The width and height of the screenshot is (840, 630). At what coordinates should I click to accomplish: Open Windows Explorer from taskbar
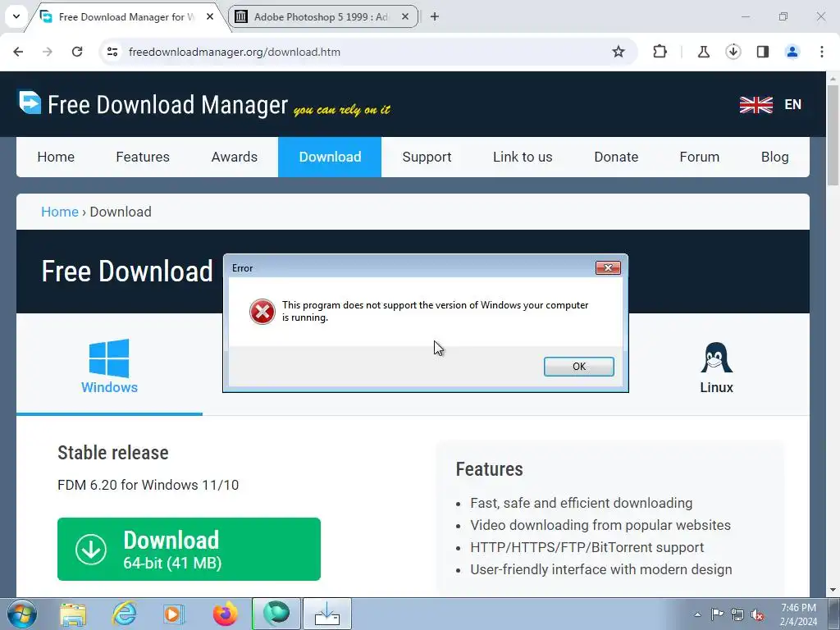(x=73, y=614)
